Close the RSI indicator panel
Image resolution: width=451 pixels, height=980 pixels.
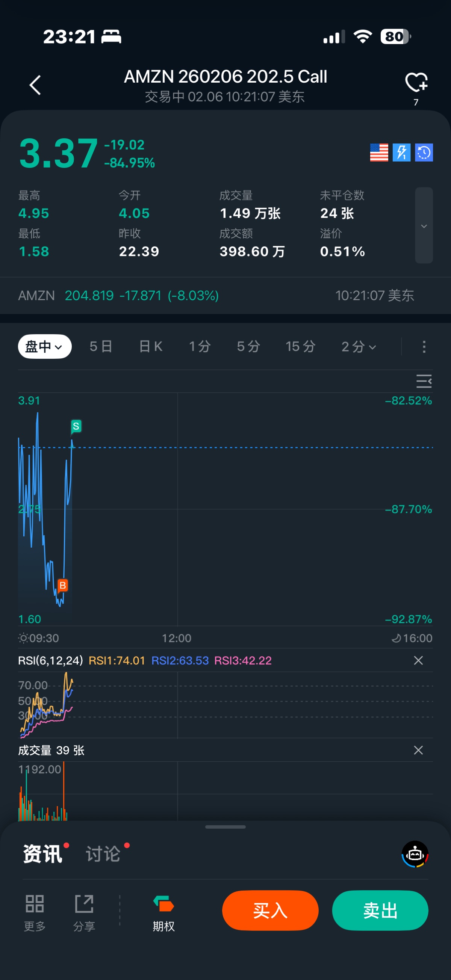coord(418,660)
